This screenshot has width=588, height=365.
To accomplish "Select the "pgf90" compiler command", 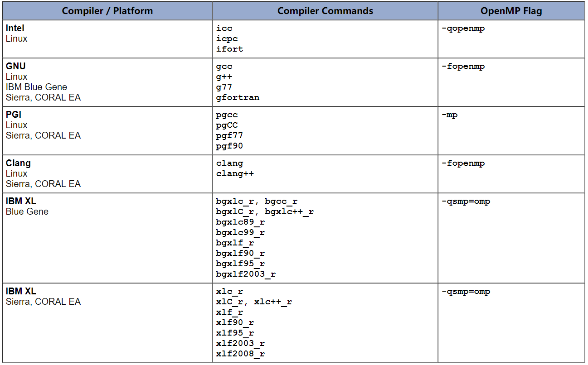I will tap(229, 146).
